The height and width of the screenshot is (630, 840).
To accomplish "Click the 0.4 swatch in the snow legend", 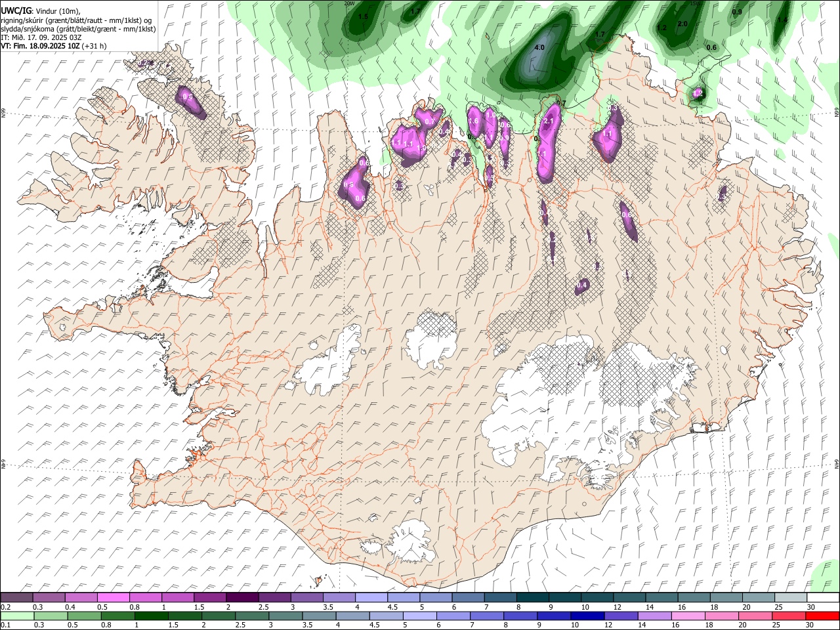I will (x=81, y=597).
